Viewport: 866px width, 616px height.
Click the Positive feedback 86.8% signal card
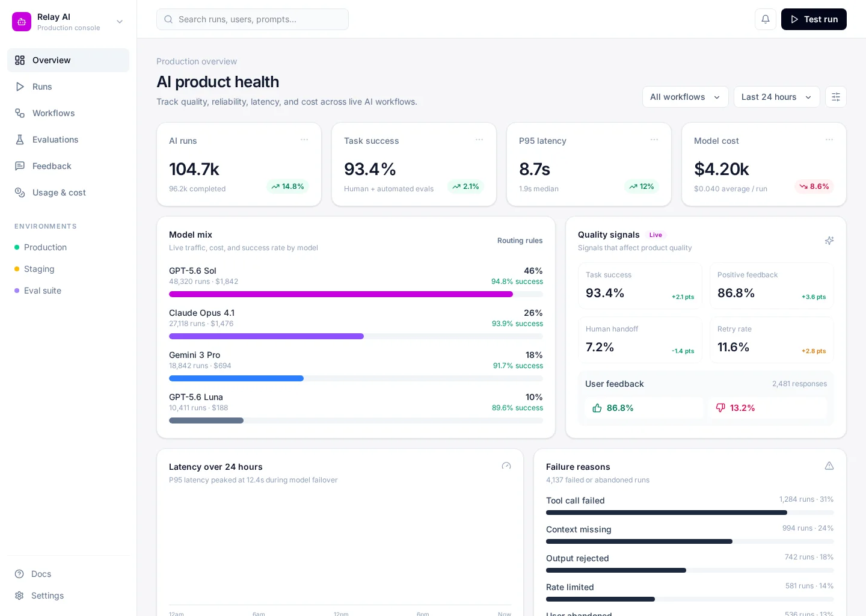(x=772, y=286)
